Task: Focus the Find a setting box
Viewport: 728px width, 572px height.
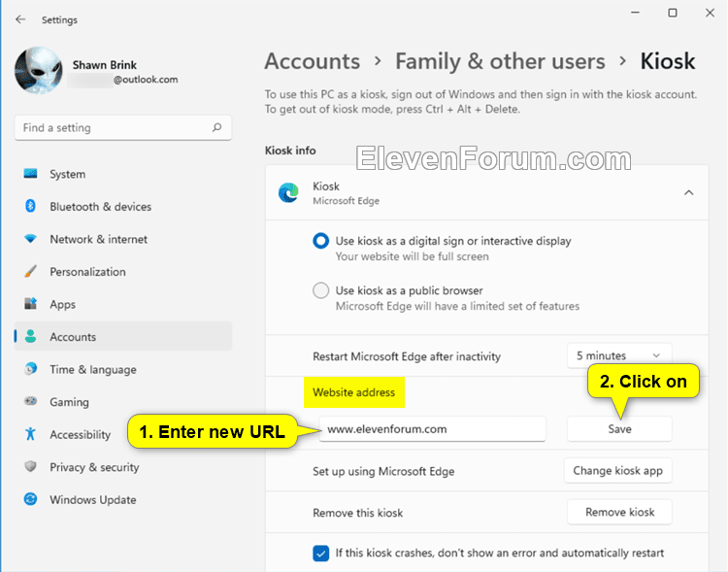Action: [123, 128]
